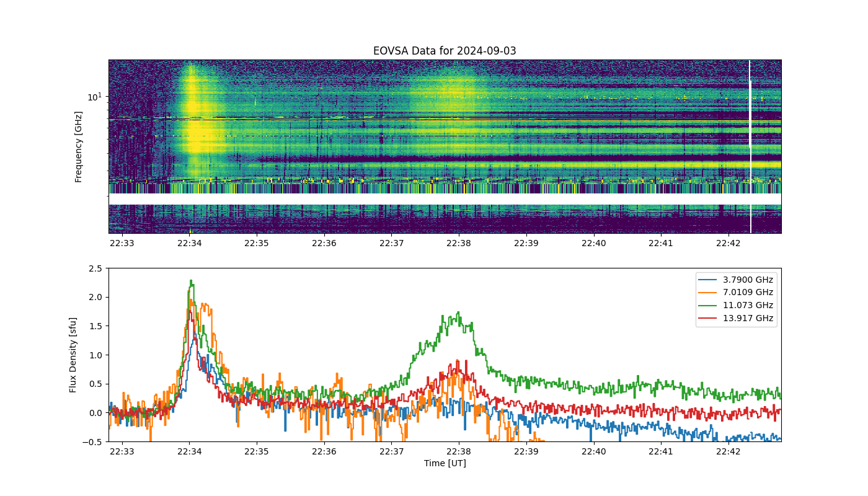The height and width of the screenshot is (496, 868).
Task: Click the 22:35 tick under the flux plot
Action: point(257,451)
